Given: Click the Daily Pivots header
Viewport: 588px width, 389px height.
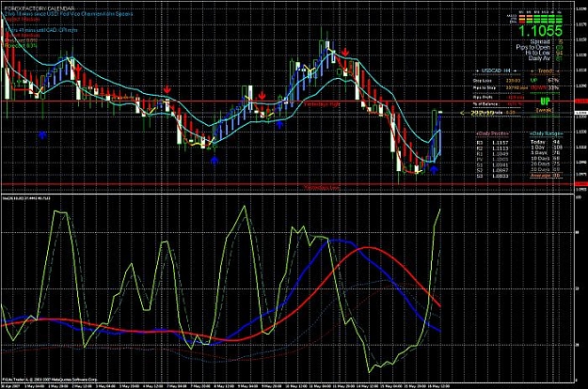Looking at the screenshot, I should point(492,133).
